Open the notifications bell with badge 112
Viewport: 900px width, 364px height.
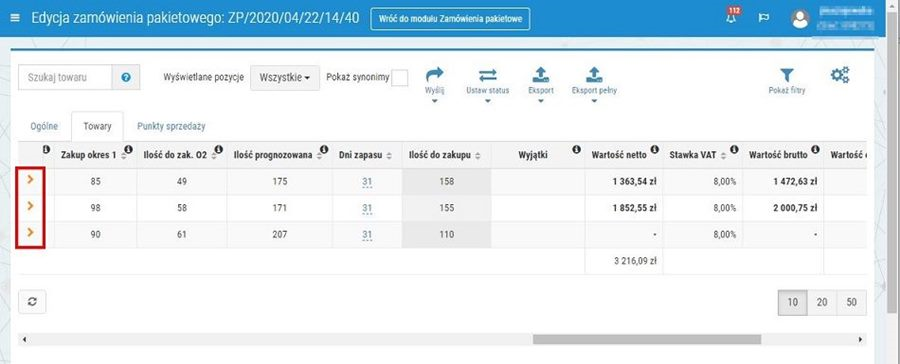tap(732, 17)
